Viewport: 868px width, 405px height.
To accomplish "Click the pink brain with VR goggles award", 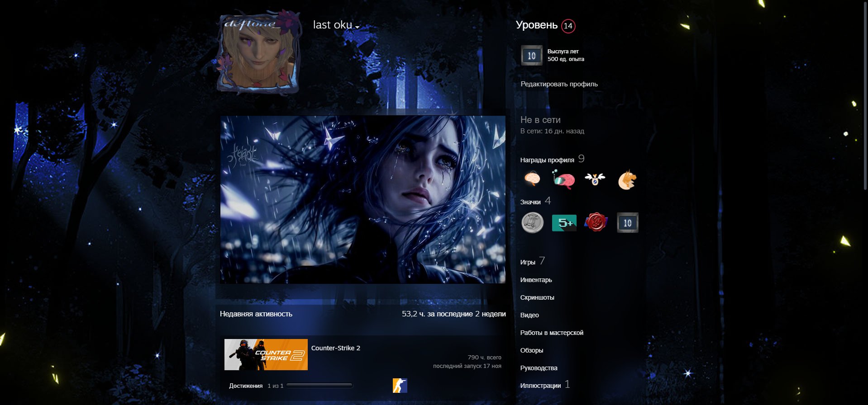I will click(563, 179).
